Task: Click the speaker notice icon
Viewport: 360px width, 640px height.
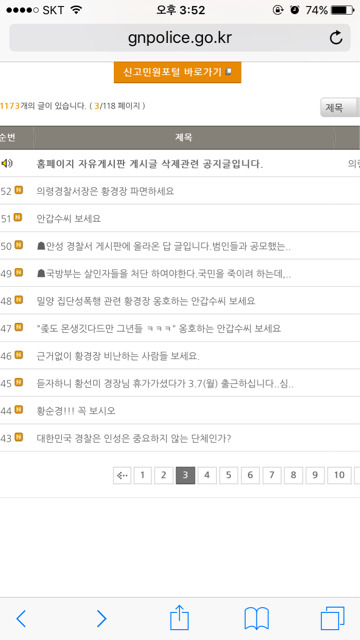Action: pyautogui.click(x=7, y=164)
